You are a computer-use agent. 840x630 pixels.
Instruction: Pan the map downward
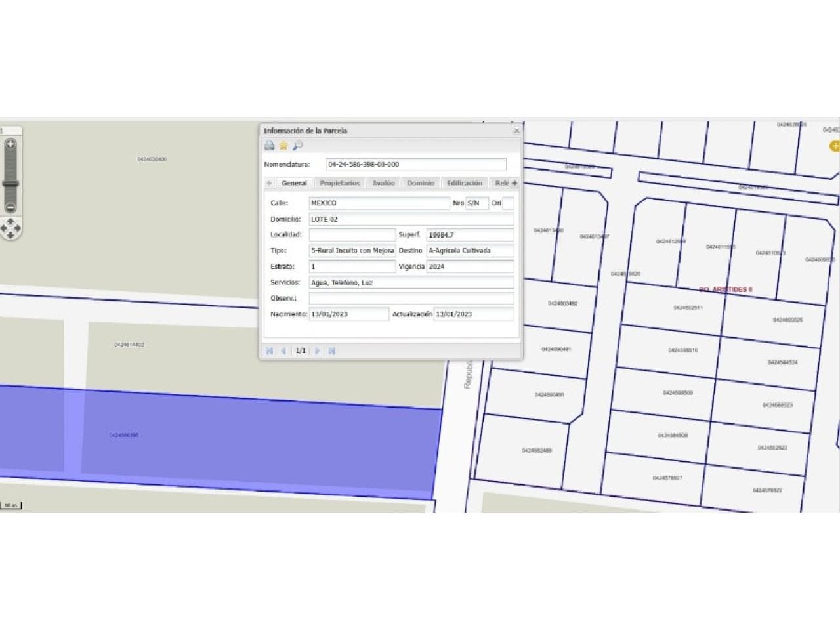point(10,235)
